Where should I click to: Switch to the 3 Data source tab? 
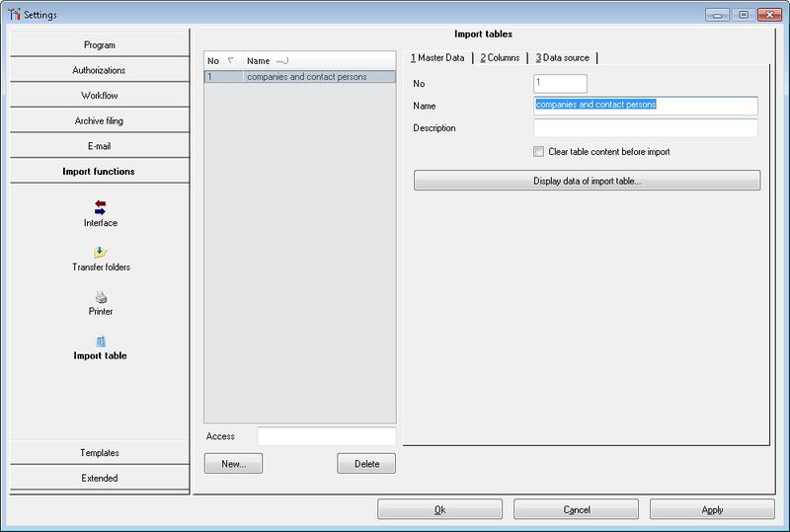[562, 58]
